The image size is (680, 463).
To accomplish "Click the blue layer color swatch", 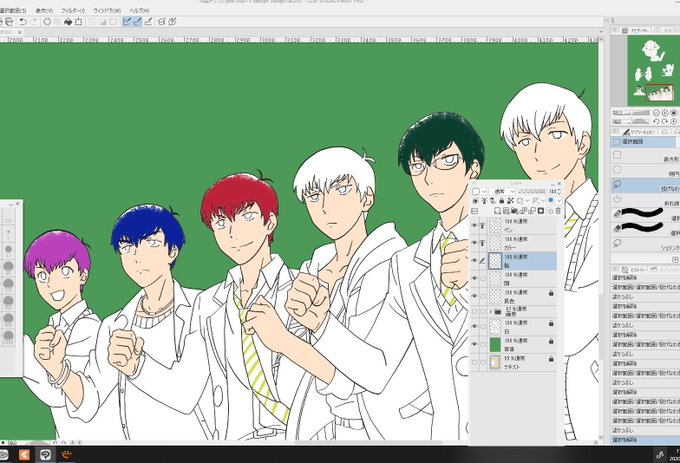I will coord(550,200).
